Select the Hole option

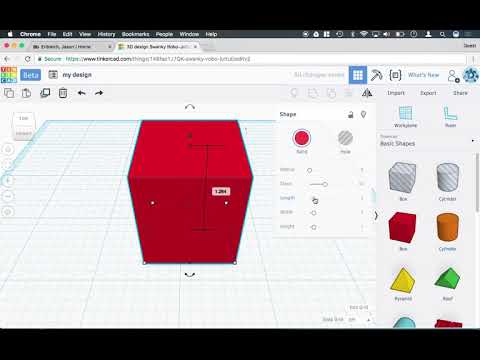coord(345,138)
